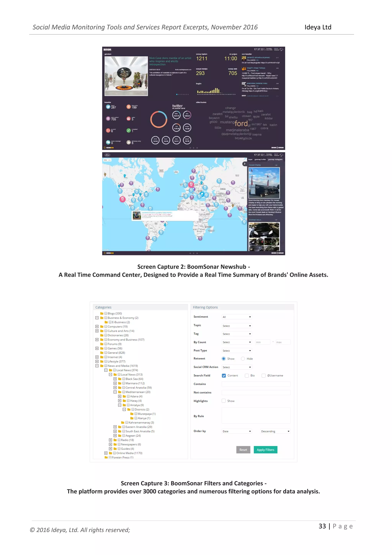This screenshot has height=555, width=392.
Task: Collapse the side feed with arrow button
Action: [244, 164]
